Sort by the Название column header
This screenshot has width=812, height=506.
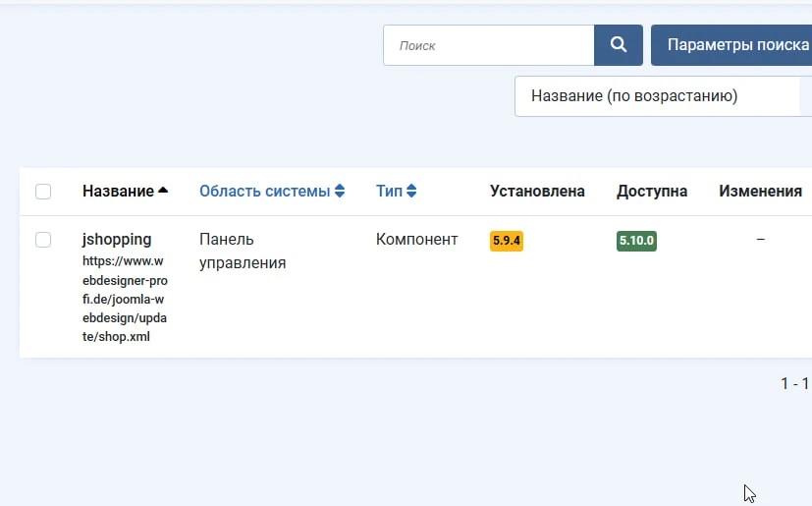point(126,192)
